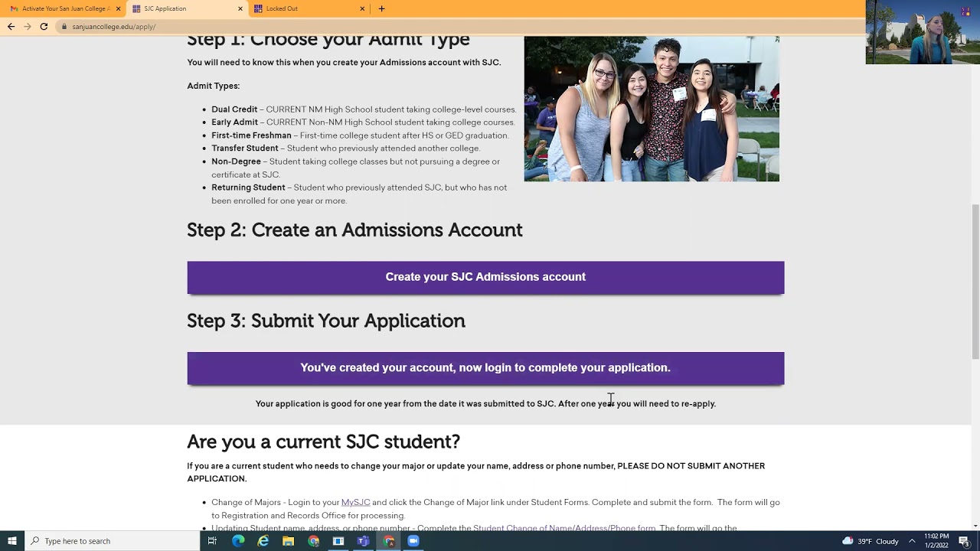Click the Non-Degree list item
Viewport: 980px width, 551px height.
(355, 168)
